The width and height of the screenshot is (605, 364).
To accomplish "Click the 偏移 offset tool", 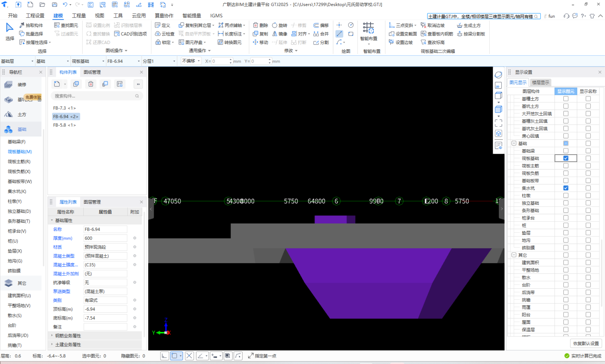I will [321, 25].
